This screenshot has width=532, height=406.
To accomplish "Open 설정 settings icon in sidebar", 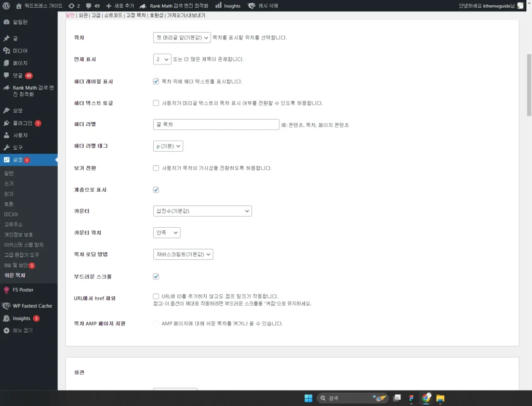I will click(6, 160).
